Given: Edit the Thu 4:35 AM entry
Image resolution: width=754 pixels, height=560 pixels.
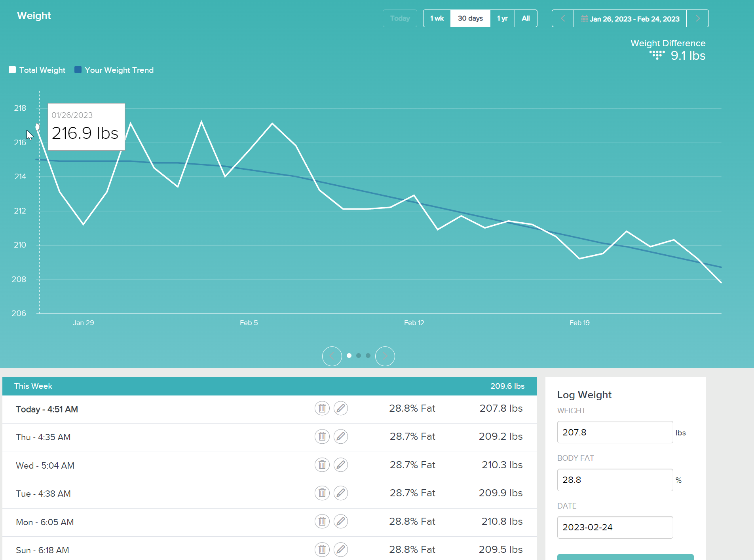Looking at the screenshot, I should pyautogui.click(x=340, y=437).
